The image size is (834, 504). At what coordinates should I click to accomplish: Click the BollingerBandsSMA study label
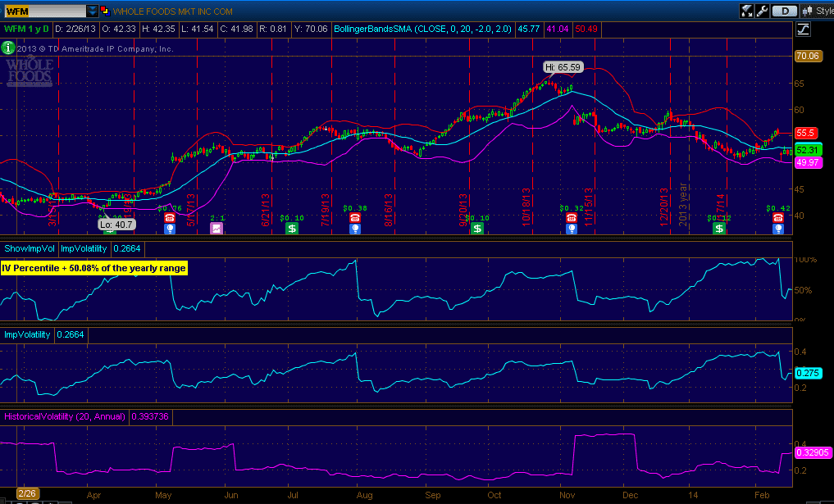click(423, 29)
